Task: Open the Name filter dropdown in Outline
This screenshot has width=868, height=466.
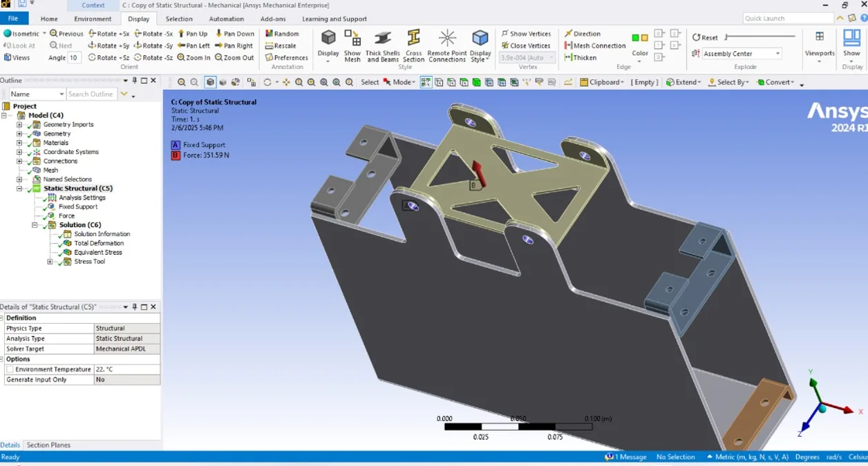Action: tap(62, 94)
